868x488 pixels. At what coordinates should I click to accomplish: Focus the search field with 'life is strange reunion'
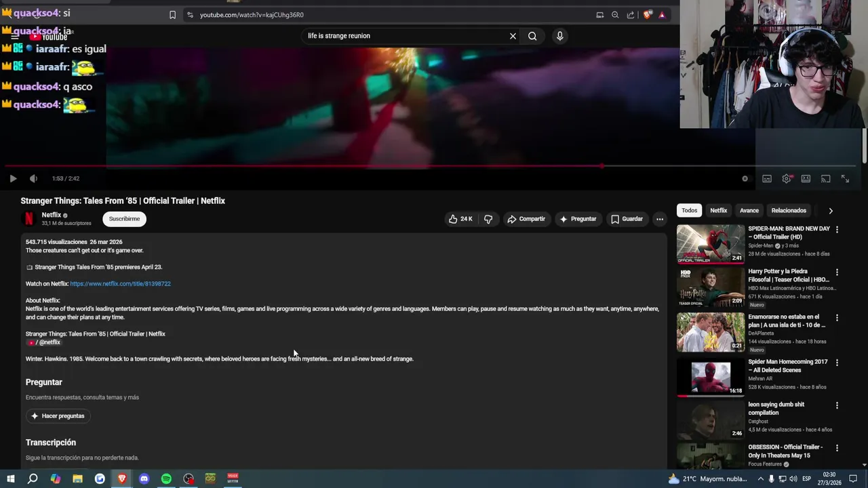403,36
